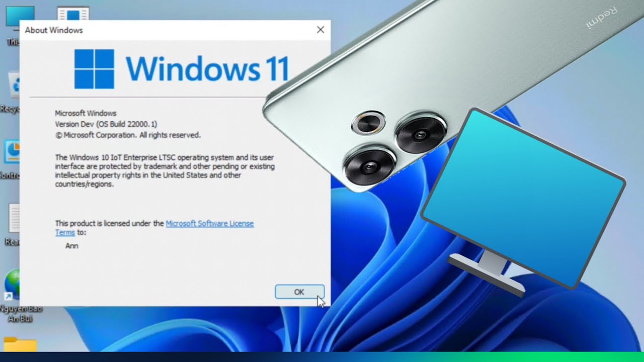
Task: Click the licensed user name "Ann"
Action: point(71,246)
